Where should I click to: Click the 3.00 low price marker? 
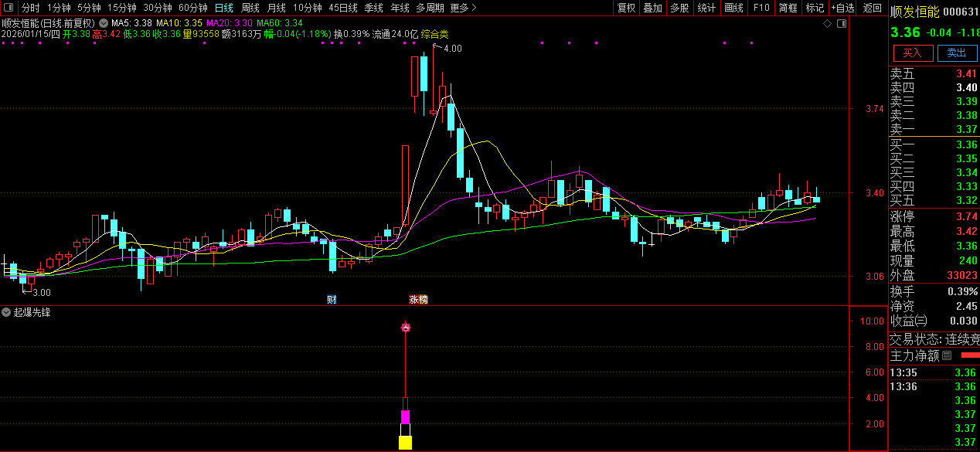click(x=40, y=292)
